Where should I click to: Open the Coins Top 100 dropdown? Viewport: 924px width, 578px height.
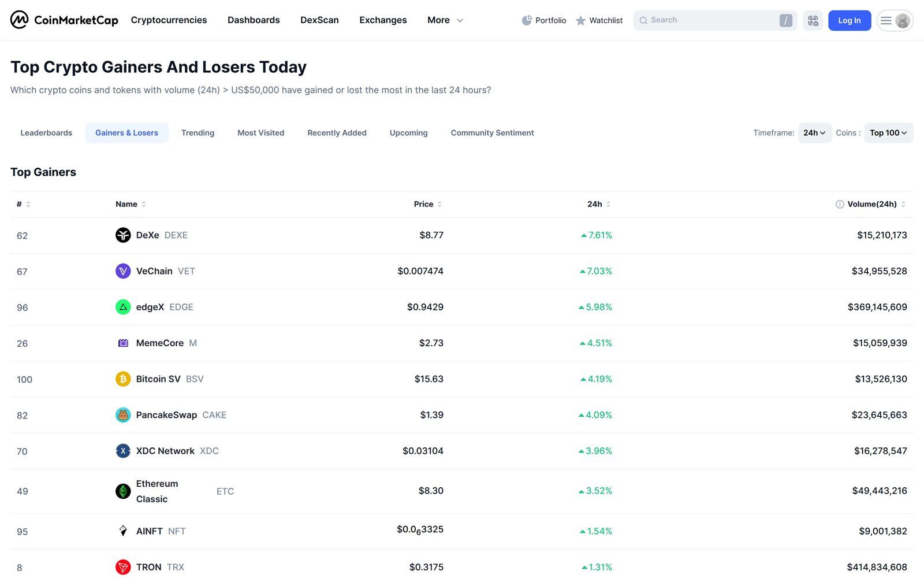point(888,132)
